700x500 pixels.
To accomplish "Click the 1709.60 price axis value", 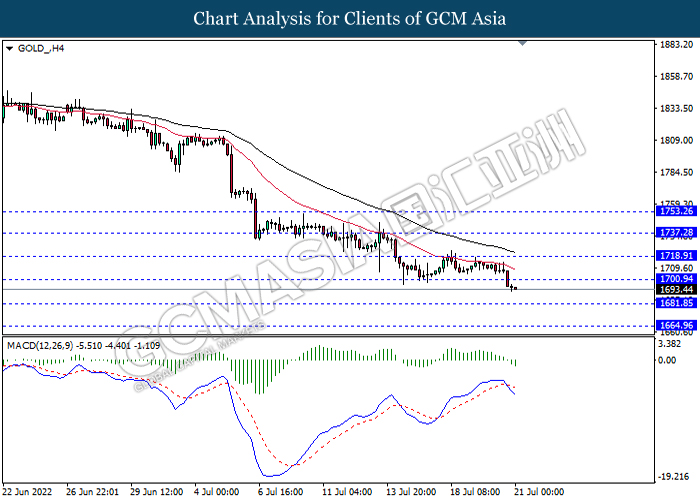I will coord(676,268).
